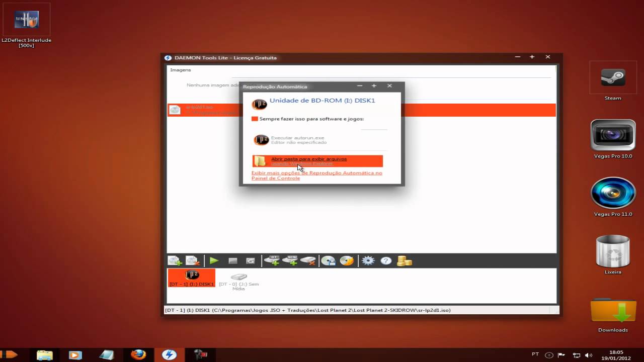Click the gold coins license icon
The image size is (644, 362).
click(404, 261)
